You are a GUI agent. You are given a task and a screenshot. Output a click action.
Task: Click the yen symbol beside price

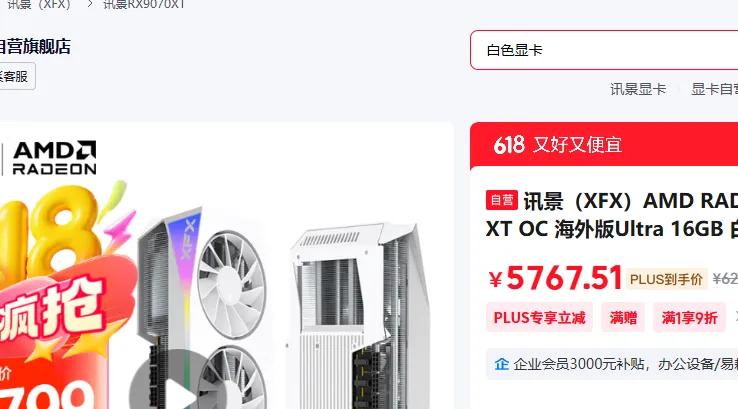tap(495, 280)
